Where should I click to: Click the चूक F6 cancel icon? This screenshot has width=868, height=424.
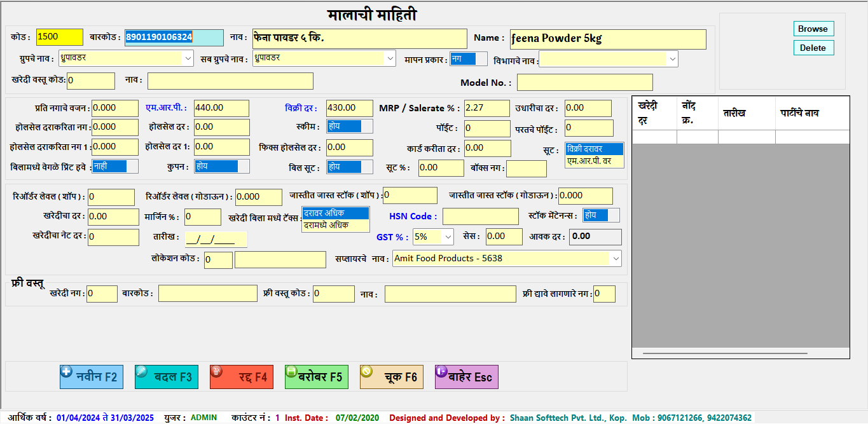coord(366,372)
